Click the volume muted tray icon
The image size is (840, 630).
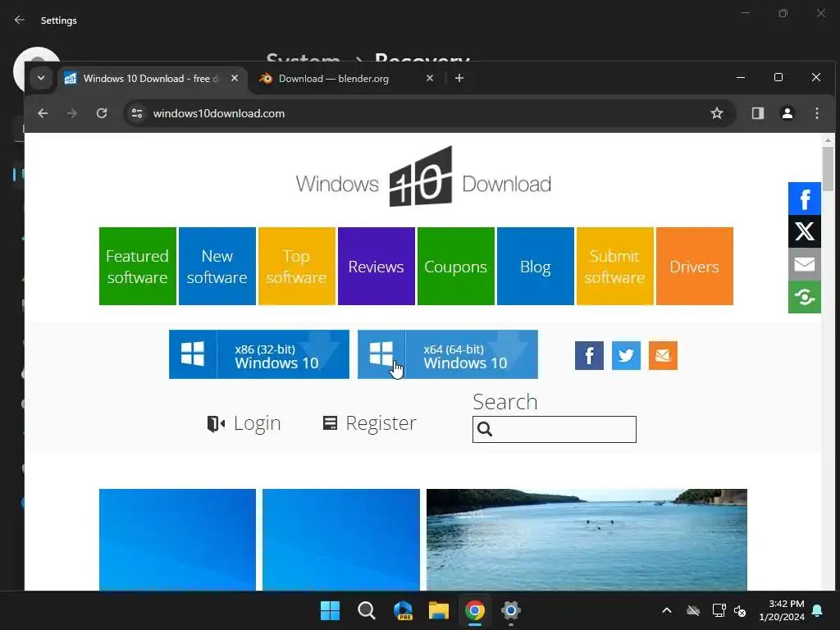pos(741,610)
